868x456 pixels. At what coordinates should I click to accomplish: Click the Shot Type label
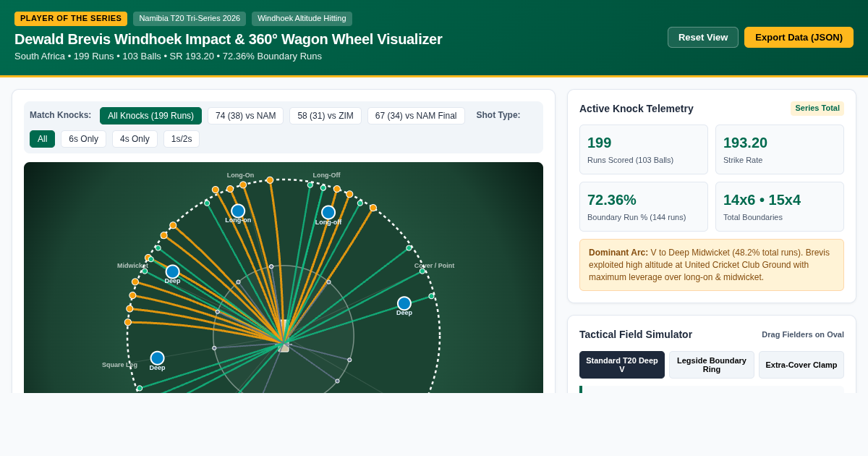coord(498,115)
